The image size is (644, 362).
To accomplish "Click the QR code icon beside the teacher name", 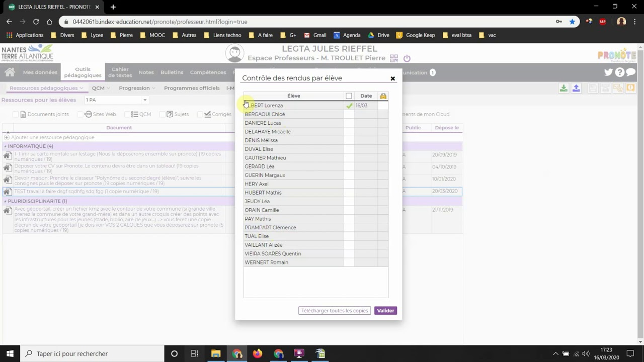I will 394,58.
